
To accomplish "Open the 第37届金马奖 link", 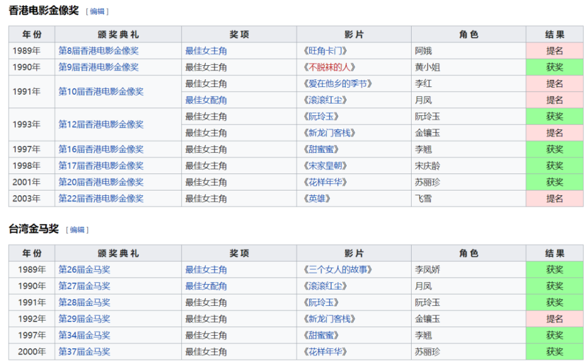I will click(x=84, y=352).
